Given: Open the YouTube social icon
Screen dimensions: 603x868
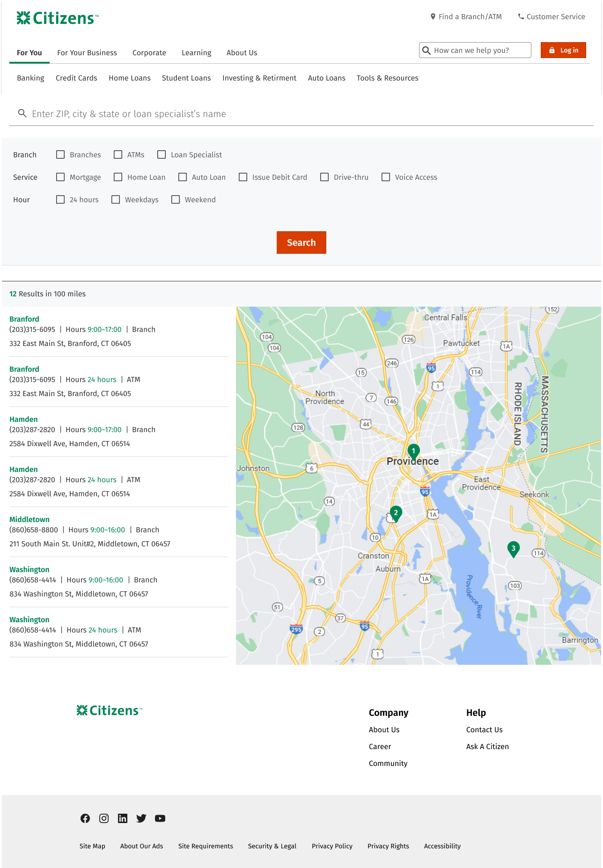Looking at the screenshot, I should point(160,818).
